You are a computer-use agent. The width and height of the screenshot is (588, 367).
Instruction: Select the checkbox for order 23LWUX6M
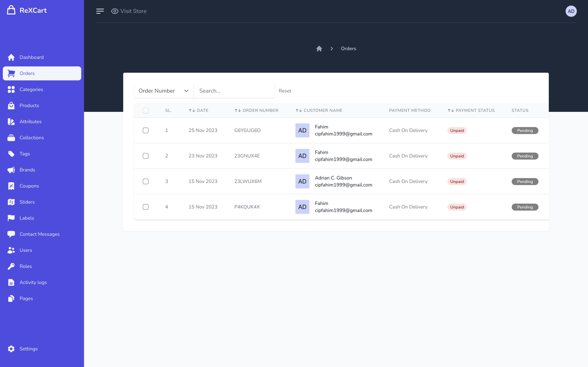(146, 181)
